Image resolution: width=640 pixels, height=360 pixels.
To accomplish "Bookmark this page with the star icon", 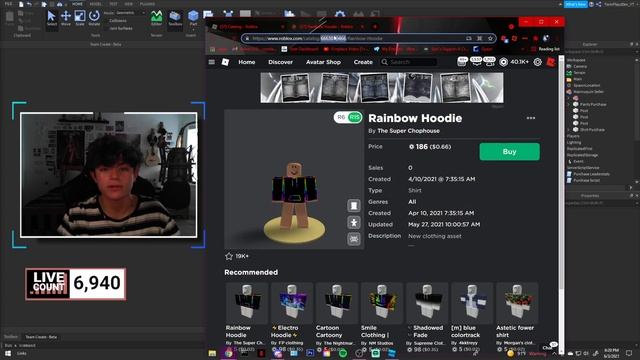I will click(x=490, y=38).
